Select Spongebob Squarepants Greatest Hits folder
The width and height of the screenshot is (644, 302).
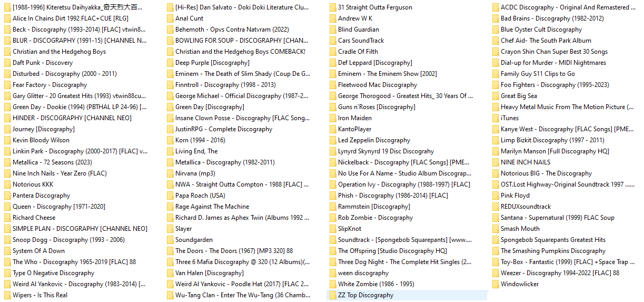pos(553,240)
